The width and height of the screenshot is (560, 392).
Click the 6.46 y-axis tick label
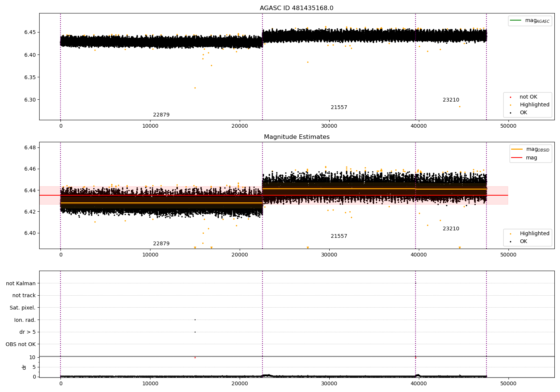coord(30,169)
